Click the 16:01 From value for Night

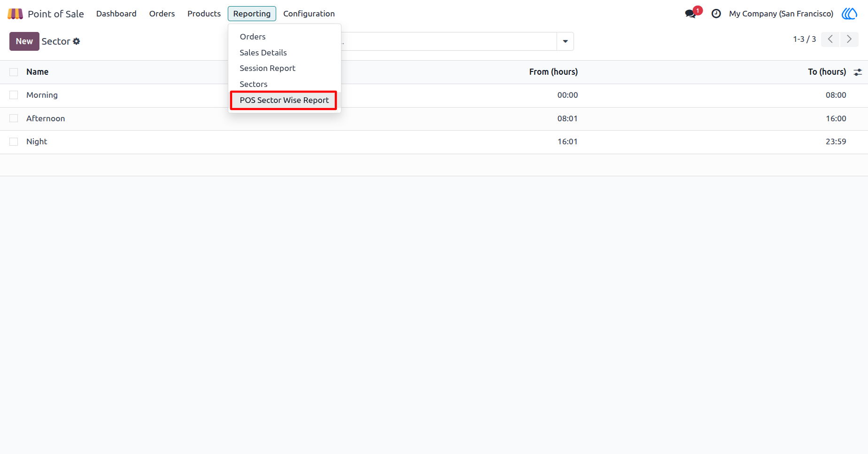tap(567, 141)
